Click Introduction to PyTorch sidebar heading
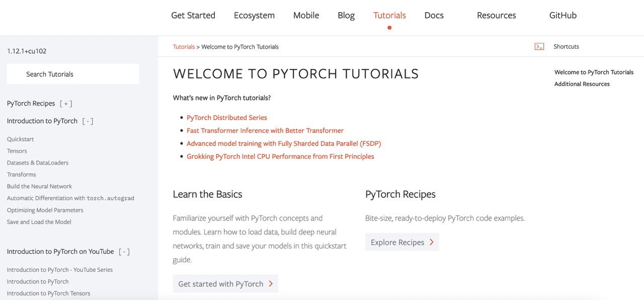Image resolution: width=644 pixels, height=300 pixels. click(x=42, y=121)
